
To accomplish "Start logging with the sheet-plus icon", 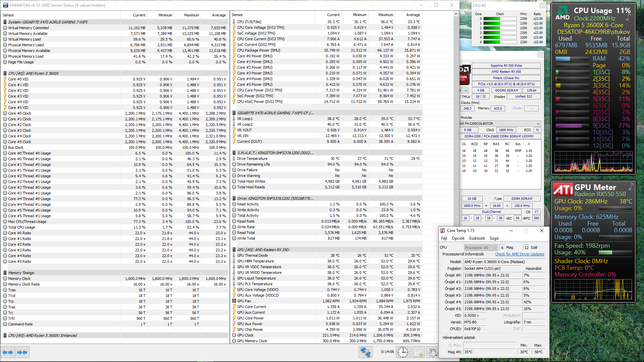I will (418, 352).
